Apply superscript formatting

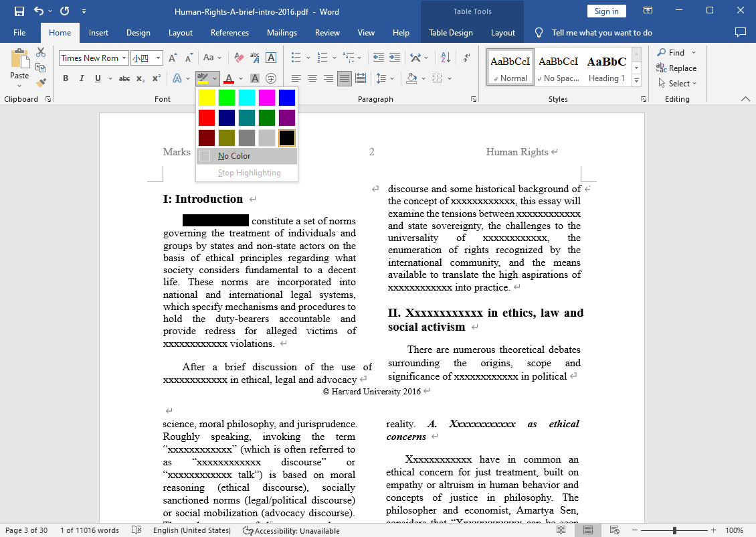156,78
